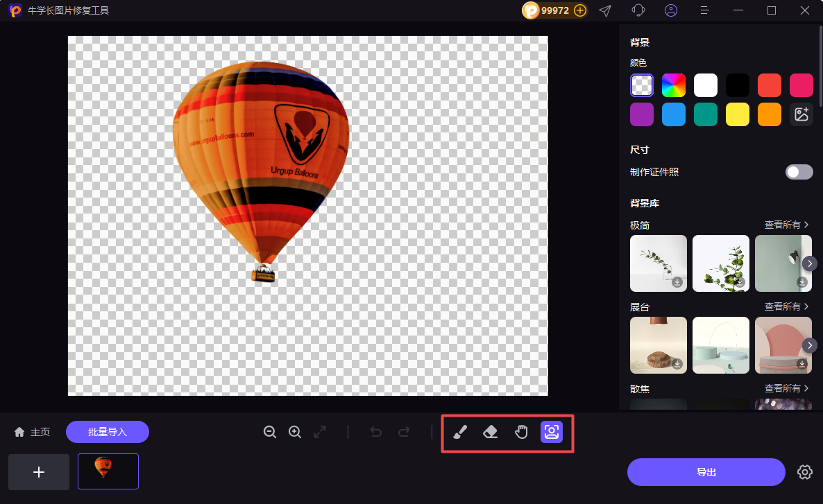Click the 批量导入 button
The image size is (823, 504).
point(108,432)
